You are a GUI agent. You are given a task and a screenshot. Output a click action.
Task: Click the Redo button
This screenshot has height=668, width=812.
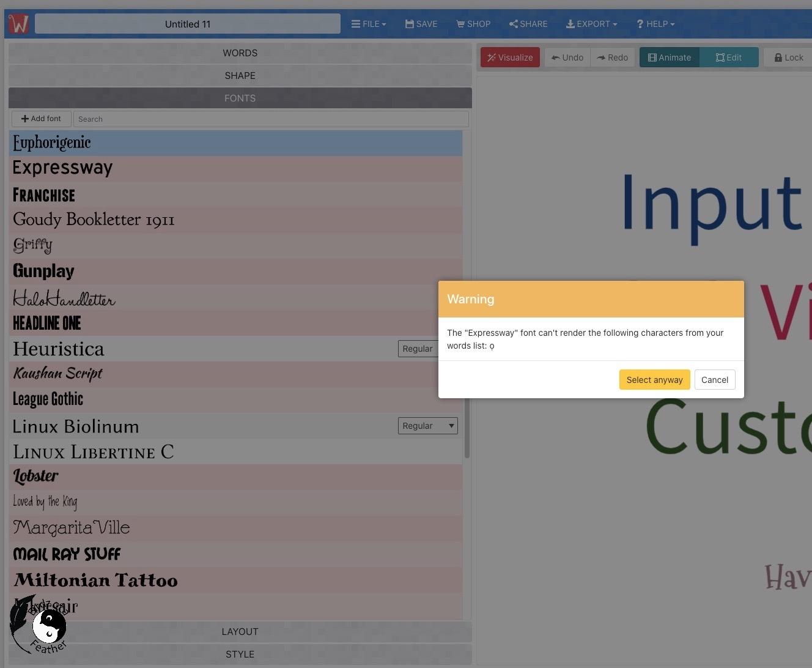613,58
